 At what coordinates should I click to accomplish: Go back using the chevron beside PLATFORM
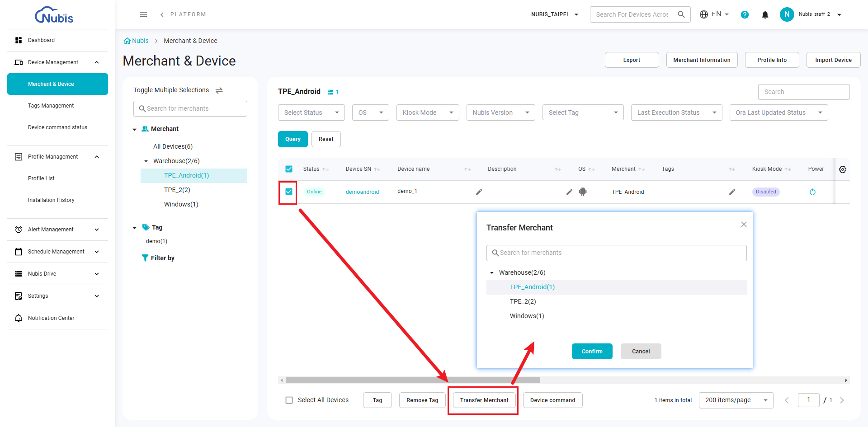tap(162, 14)
